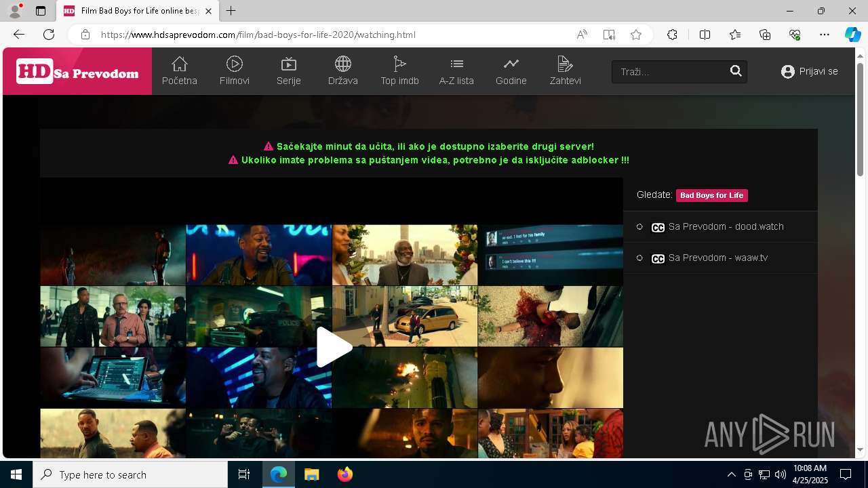Open the A-Z lista list icon
The height and width of the screenshot is (488, 868).
(x=456, y=64)
